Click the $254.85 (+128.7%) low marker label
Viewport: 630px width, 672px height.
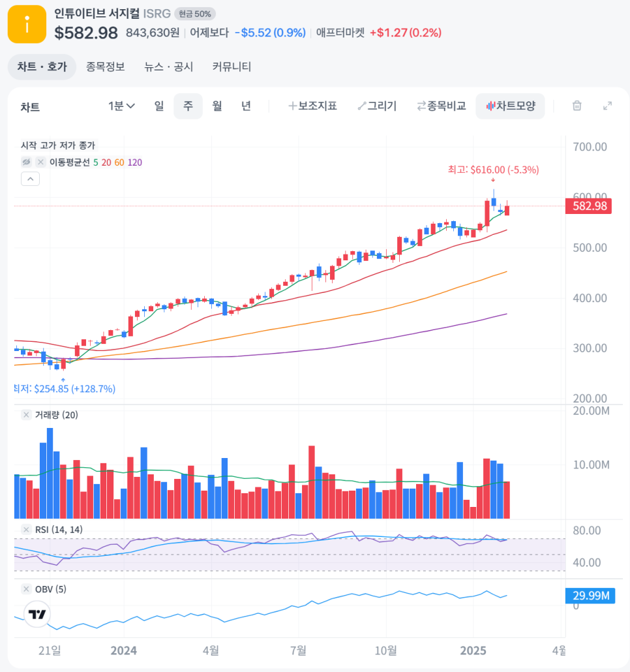coord(65,389)
